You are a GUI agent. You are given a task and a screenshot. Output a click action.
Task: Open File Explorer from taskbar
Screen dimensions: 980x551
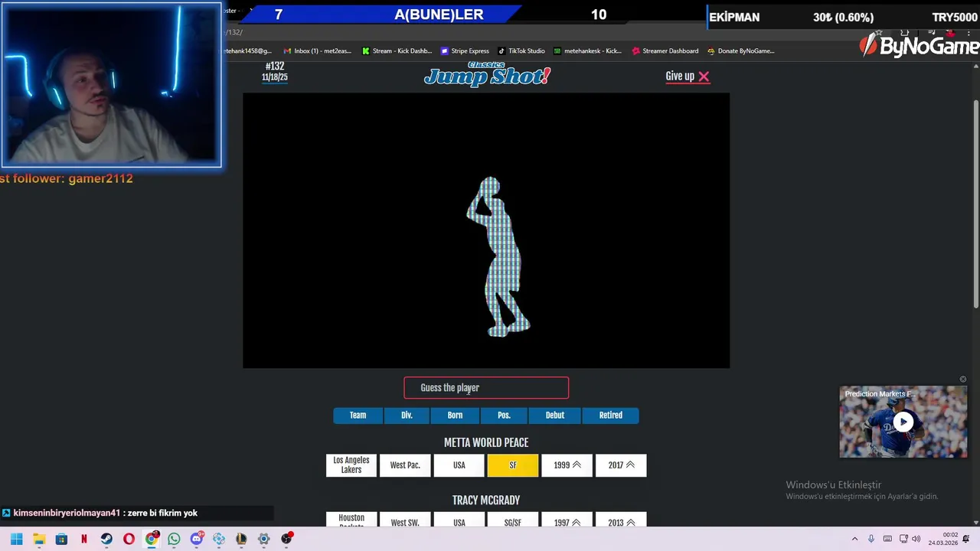(x=39, y=539)
